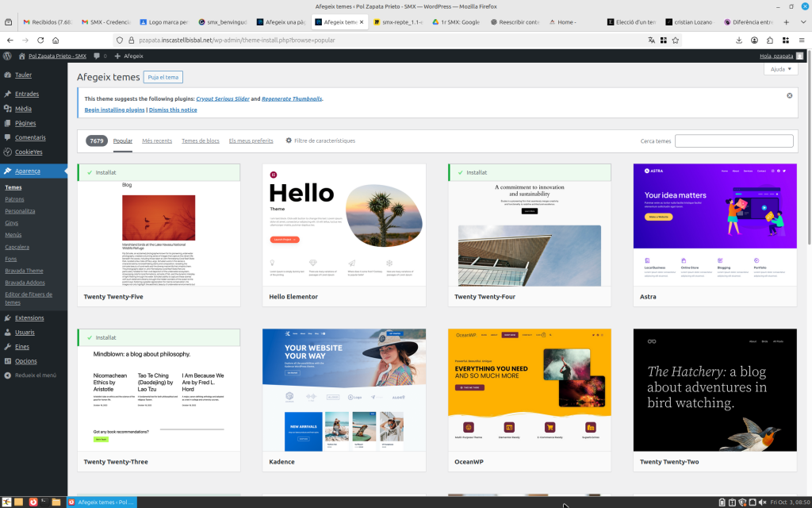The image size is (812, 508).
Task: Click the Begin installing plugins link
Action: tap(114, 110)
